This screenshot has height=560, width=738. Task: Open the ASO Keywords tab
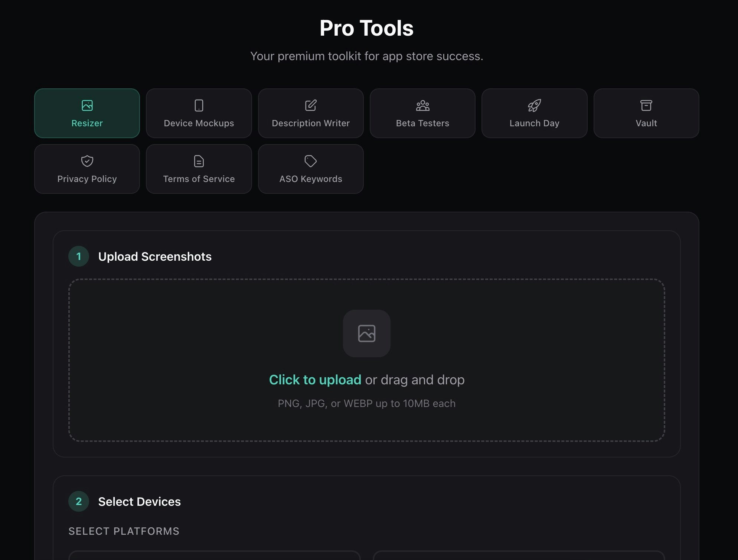tap(311, 169)
